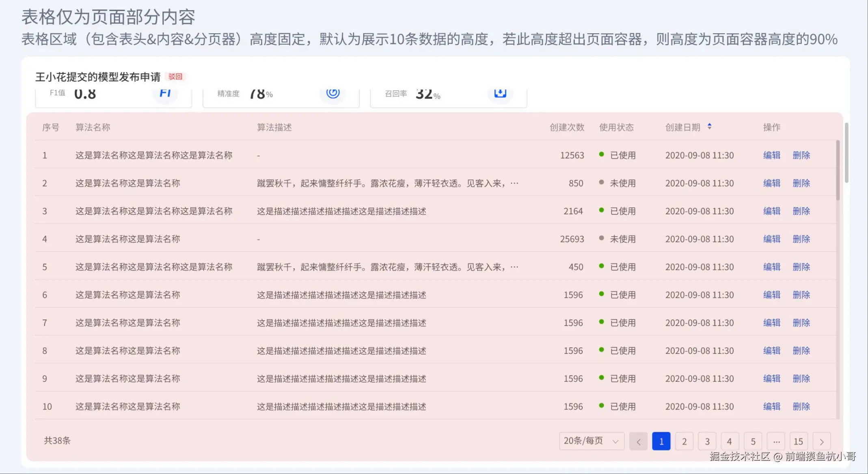The width and height of the screenshot is (868, 474).
Task: Edit row 7 via 编辑 link
Action: [x=772, y=323]
